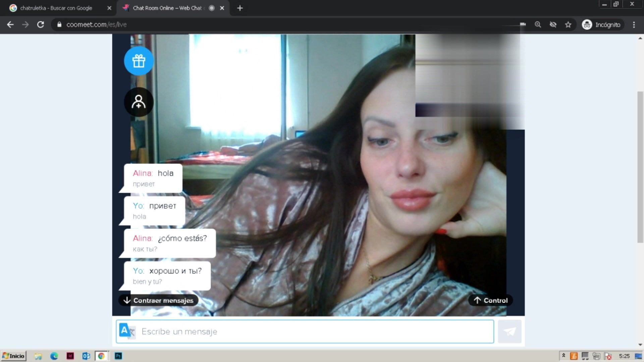This screenshot has width=644, height=362.
Task: Click the live video feed
Action: click(x=319, y=175)
